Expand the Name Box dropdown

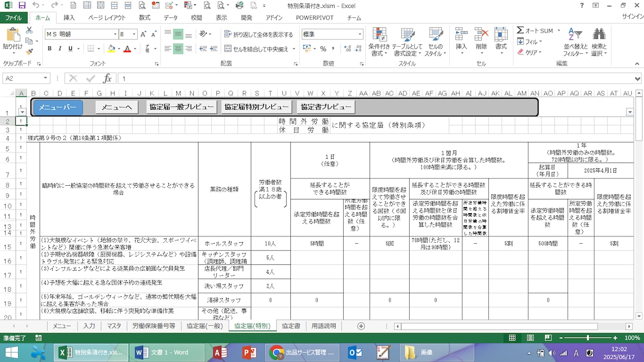[45, 78]
